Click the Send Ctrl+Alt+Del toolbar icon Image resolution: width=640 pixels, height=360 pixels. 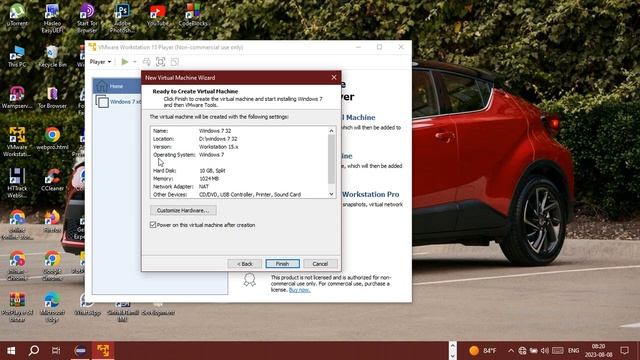coord(147,62)
